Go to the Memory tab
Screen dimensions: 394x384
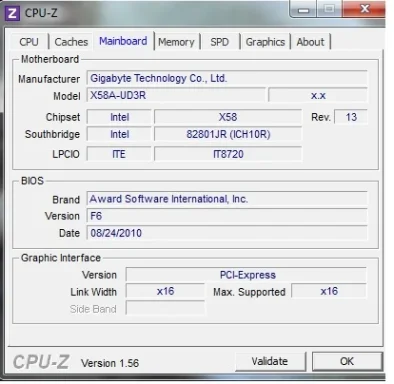tap(176, 42)
